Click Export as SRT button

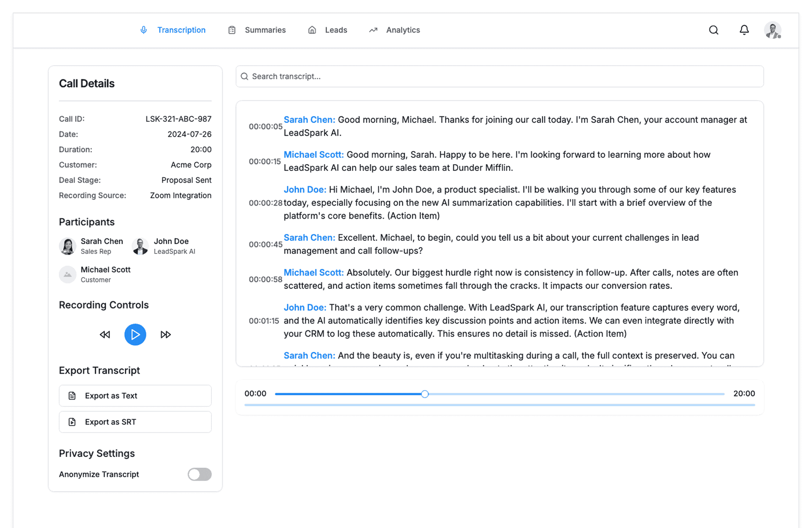pyautogui.click(x=135, y=422)
